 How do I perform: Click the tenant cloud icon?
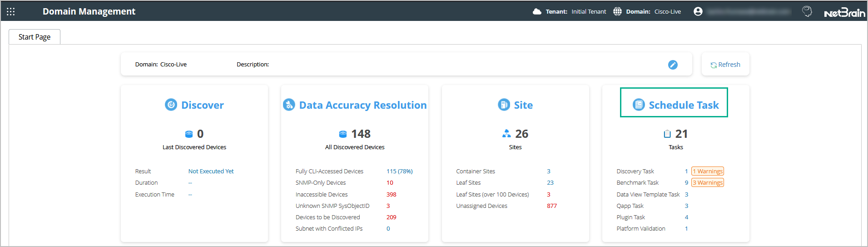point(537,11)
